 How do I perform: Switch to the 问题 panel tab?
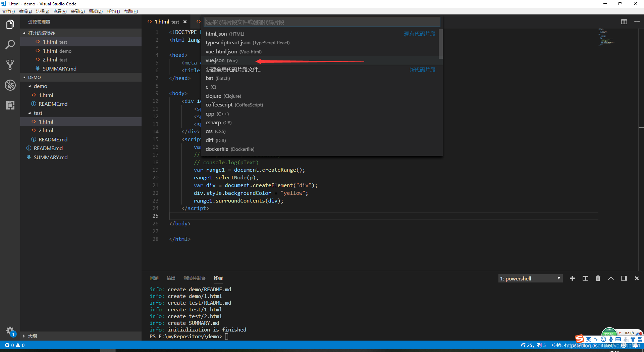click(x=154, y=278)
